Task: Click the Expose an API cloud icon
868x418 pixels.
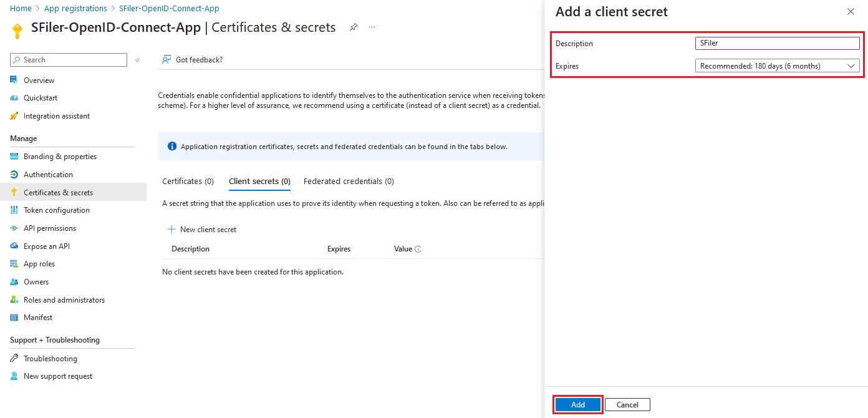Action: [x=14, y=246]
